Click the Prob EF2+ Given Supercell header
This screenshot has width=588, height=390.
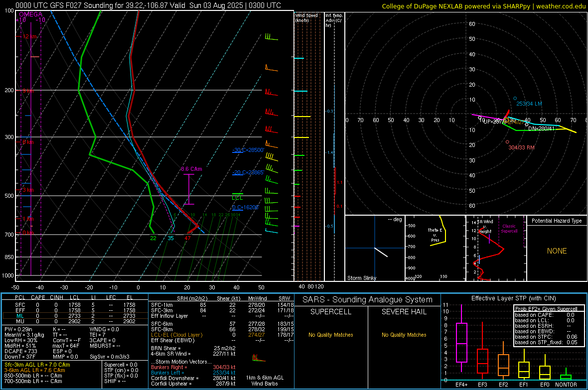coord(546,309)
